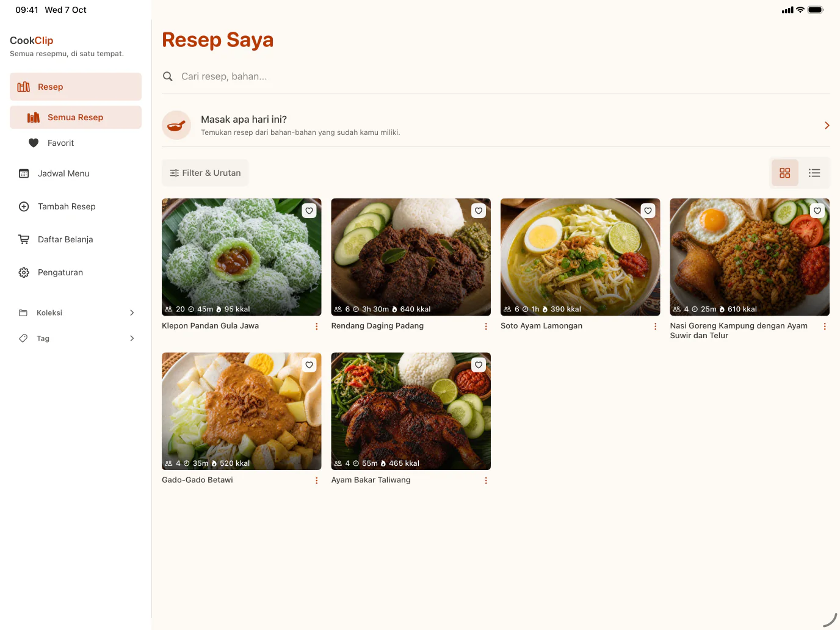The height and width of the screenshot is (630, 840).
Task: Click the Wi-Fi status icon
Action: [800, 10]
